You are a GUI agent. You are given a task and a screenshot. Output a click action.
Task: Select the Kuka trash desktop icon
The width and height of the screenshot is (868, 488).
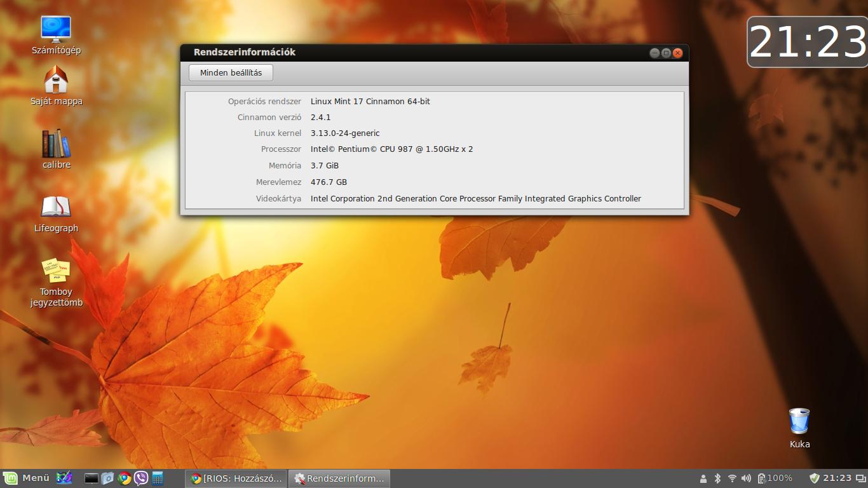pyautogui.click(x=799, y=428)
